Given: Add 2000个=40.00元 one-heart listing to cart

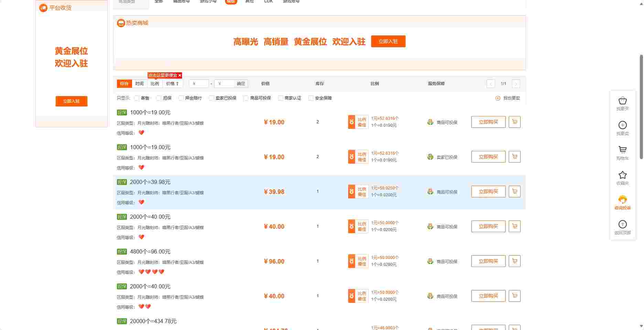Looking at the screenshot, I should point(515,226).
